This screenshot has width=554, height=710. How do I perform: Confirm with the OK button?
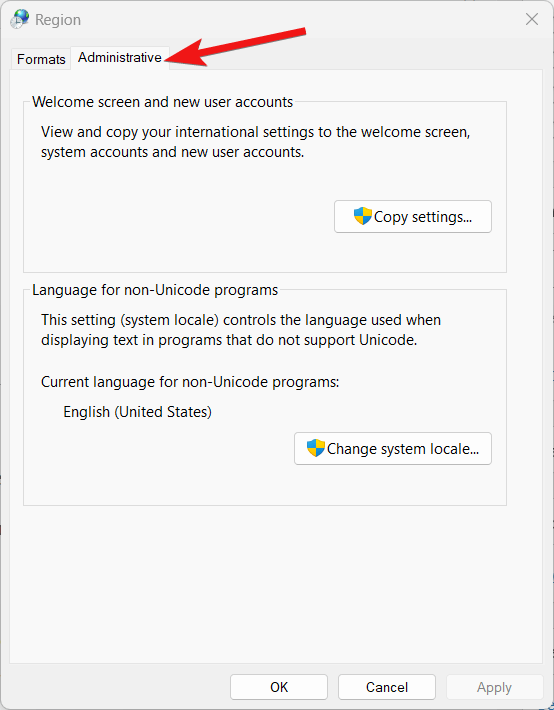(x=279, y=687)
